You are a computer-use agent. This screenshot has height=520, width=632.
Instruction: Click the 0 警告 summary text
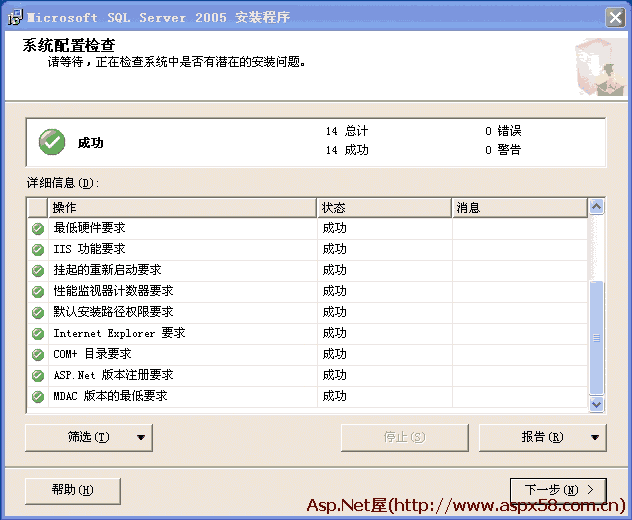tap(503, 150)
